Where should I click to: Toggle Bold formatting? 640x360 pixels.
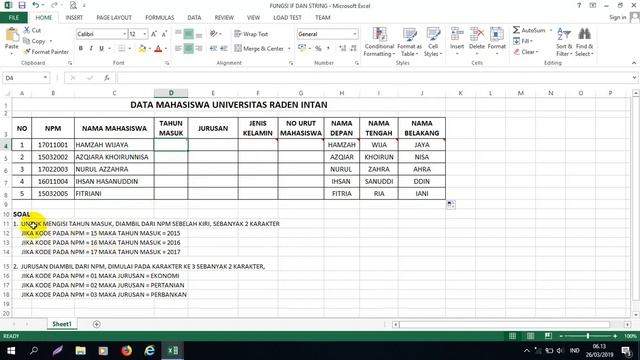[81, 49]
